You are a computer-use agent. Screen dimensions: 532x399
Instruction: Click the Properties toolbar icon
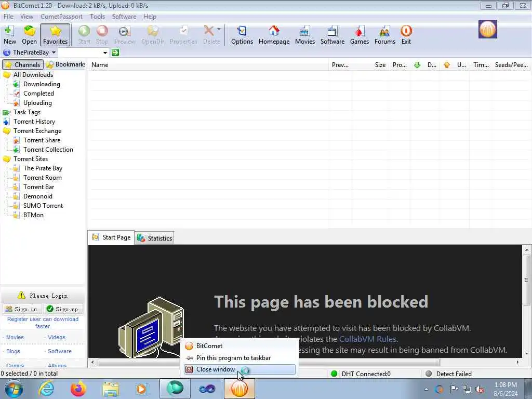[183, 35]
